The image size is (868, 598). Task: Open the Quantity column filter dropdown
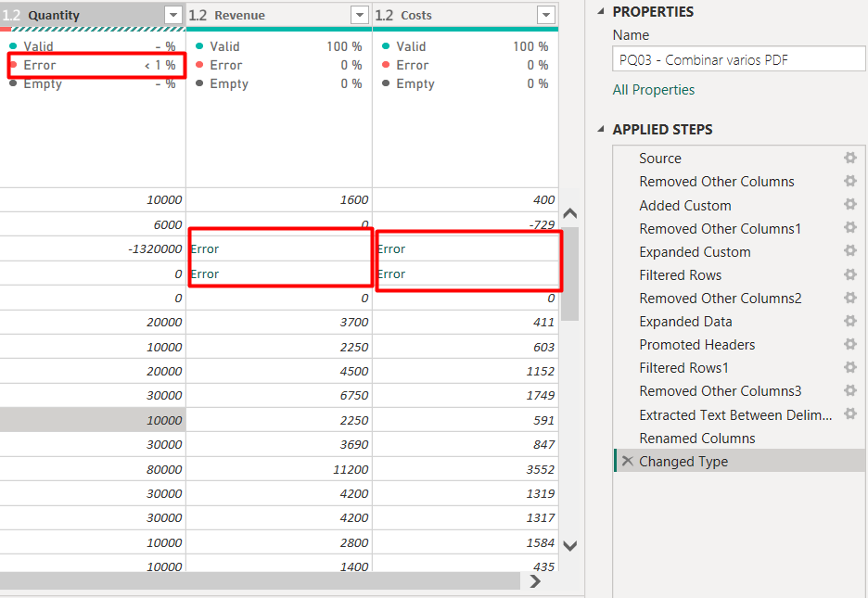click(172, 15)
